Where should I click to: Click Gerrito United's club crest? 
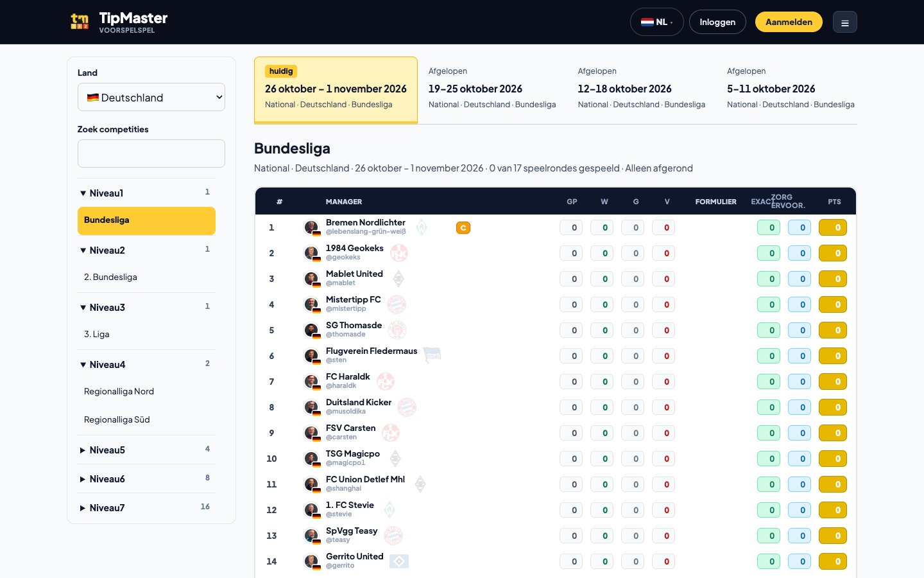click(x=399, y=561)
